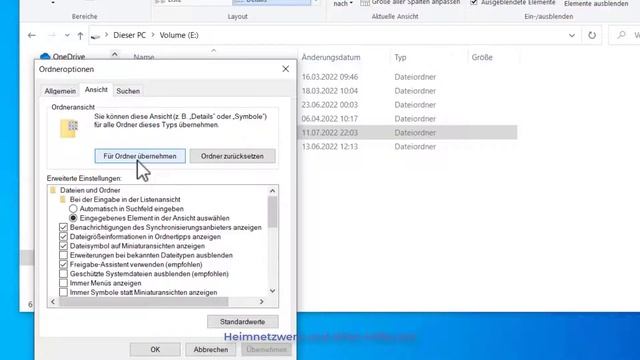Toggle Immer Menüs anzeigen checkbox
640x360 pixels.
[63, 283]
